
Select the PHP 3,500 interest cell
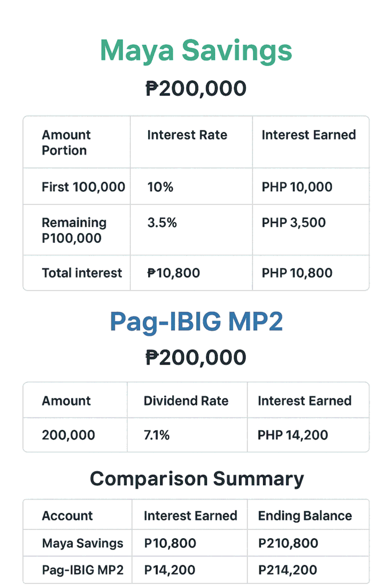point(293,222)
